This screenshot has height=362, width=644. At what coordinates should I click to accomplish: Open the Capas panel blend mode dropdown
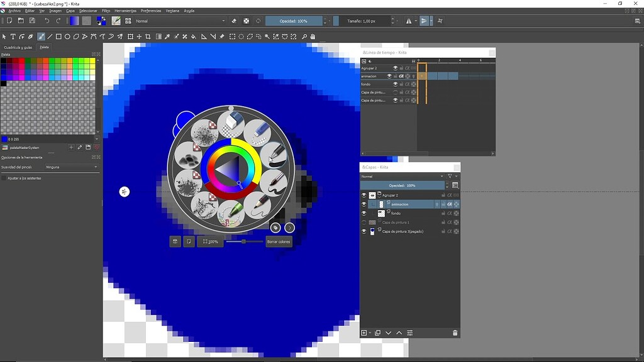pyautogui.click(x=402, y=177)
